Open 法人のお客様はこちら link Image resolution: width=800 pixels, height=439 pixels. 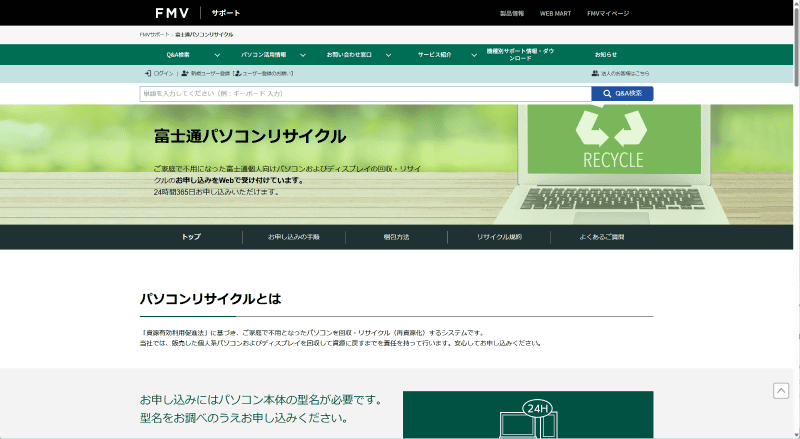pos(625,74)
